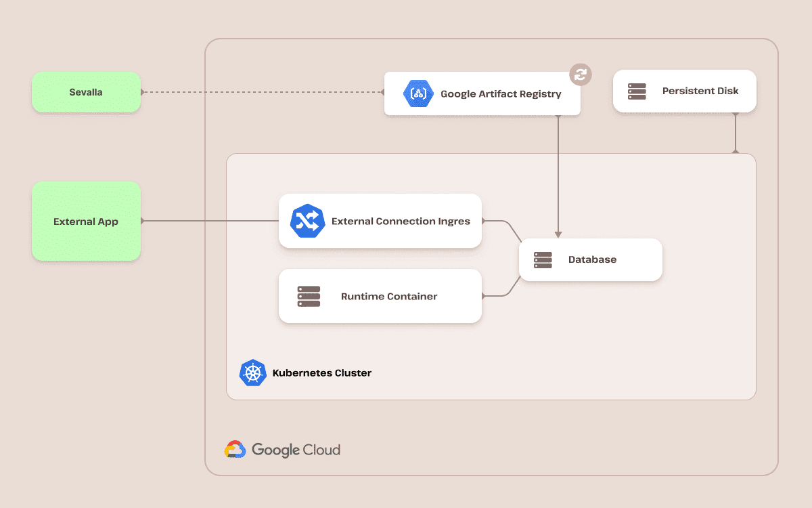Image resolution: width=812 pixels, height=508 pixels.
Task: Click the Database card
Action: [x=590, y=259]
